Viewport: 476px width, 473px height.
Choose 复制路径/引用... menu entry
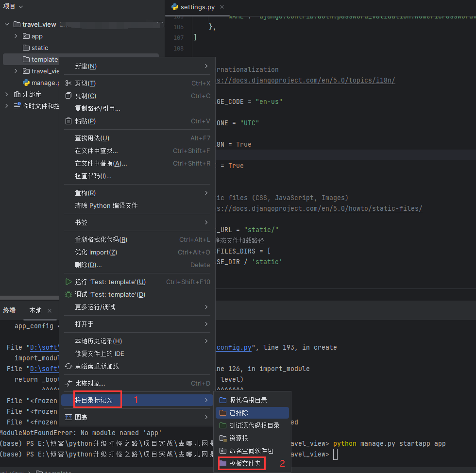[x=137, y=108]
